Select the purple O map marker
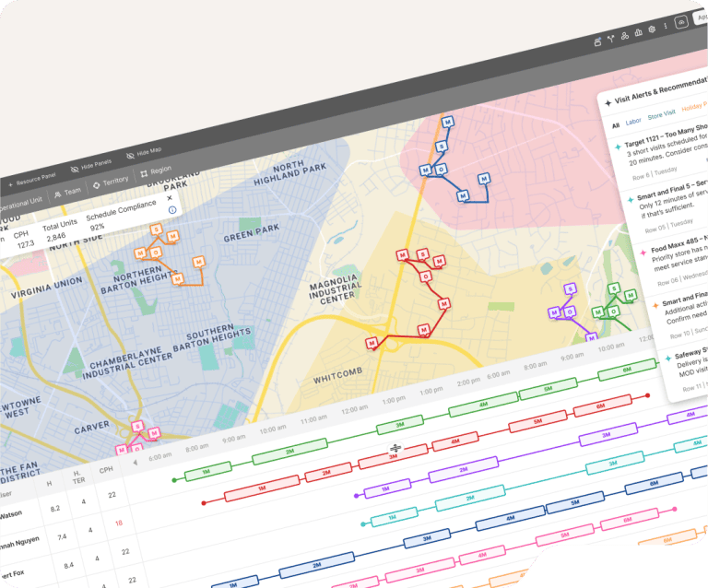The image size is (708, 588). 570,312
